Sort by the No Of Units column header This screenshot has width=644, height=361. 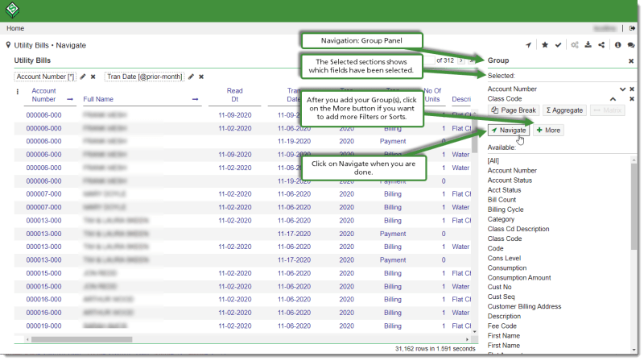pos(432,95)
